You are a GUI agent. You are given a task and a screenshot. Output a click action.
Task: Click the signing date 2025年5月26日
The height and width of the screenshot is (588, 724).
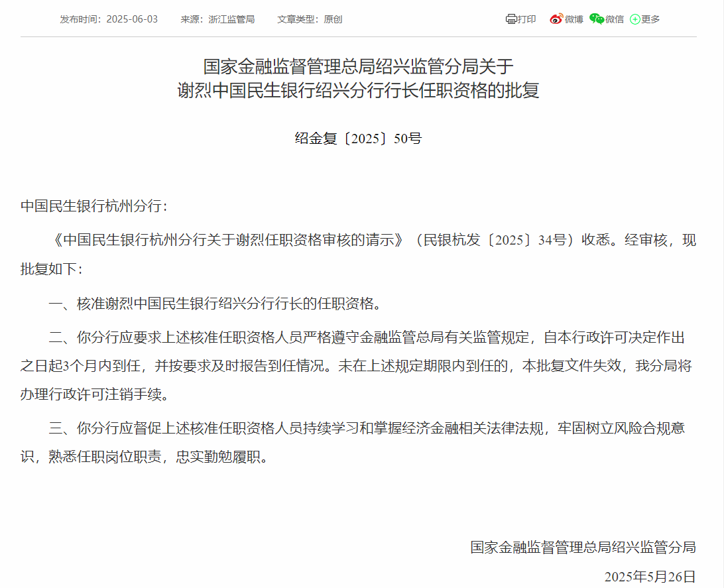(x=650, y=577)
